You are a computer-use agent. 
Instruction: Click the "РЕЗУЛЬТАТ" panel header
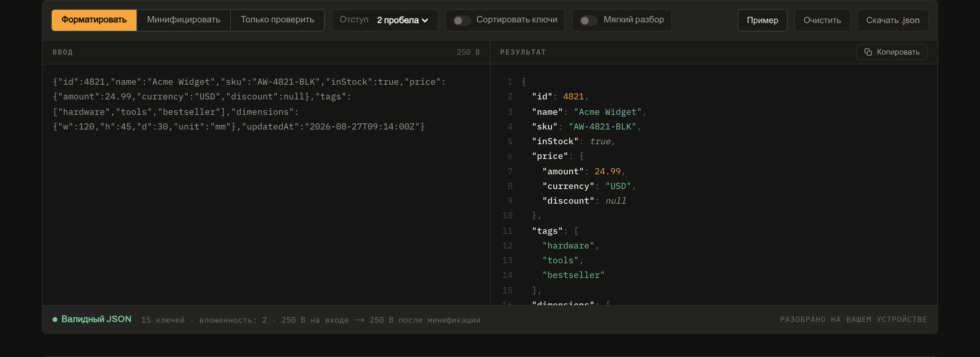tap(523, 52)
